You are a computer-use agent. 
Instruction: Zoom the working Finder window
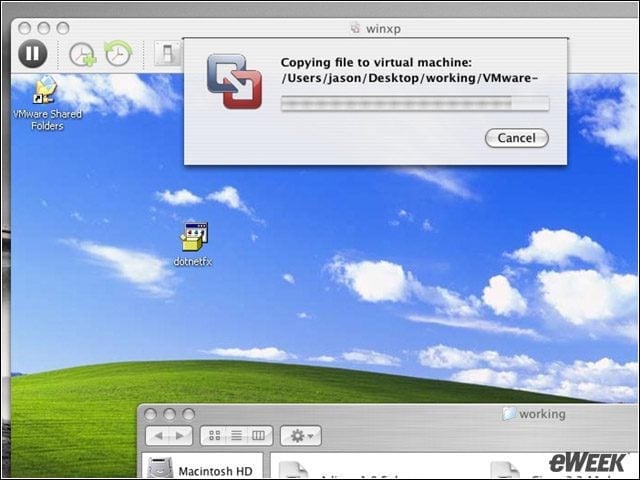[189, 414]
